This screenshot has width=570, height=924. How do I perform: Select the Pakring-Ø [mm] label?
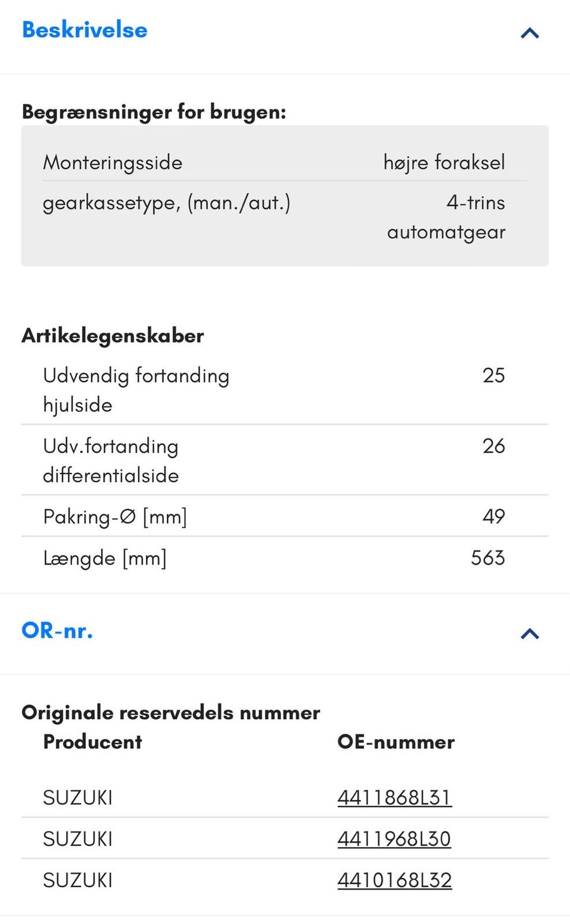[x=115, y=516]
